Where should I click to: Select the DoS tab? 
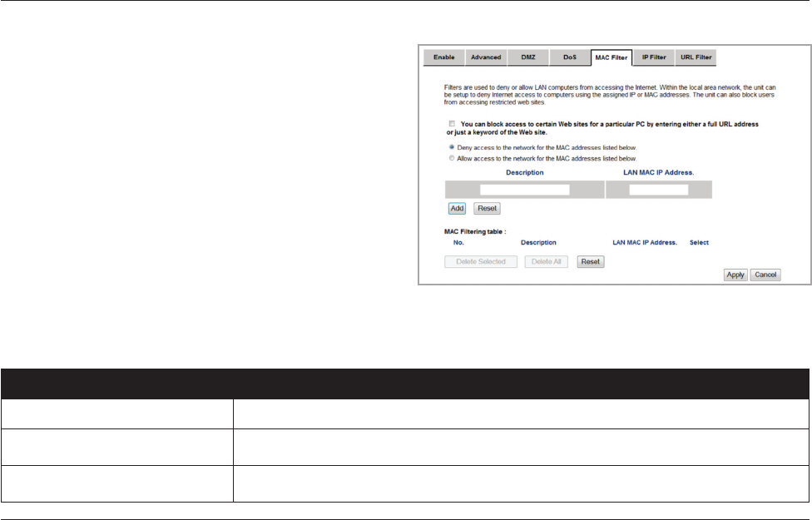[x=569, y=57]
